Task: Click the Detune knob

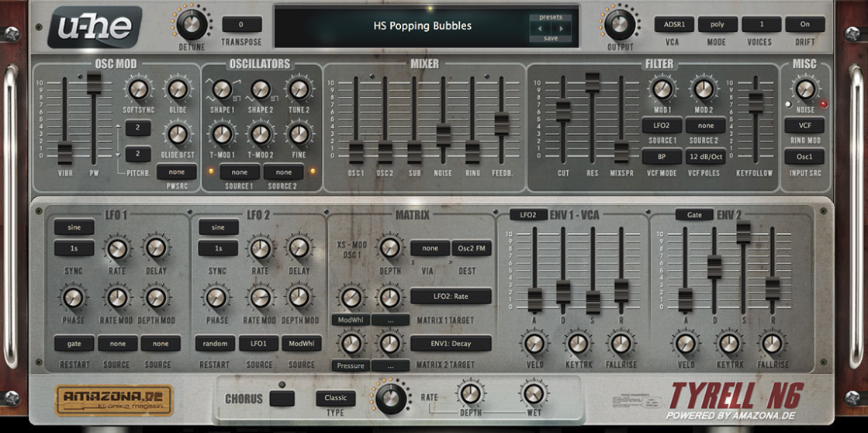Action: (x=192, y=24)
